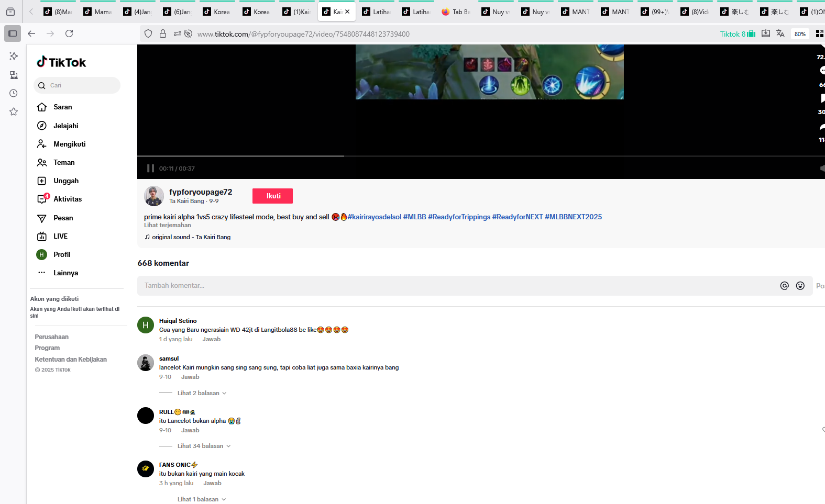Click Ketentuan dan Kebijakan footer link
The width and height of the screenshot is (825, 504).
coord(71,360)
